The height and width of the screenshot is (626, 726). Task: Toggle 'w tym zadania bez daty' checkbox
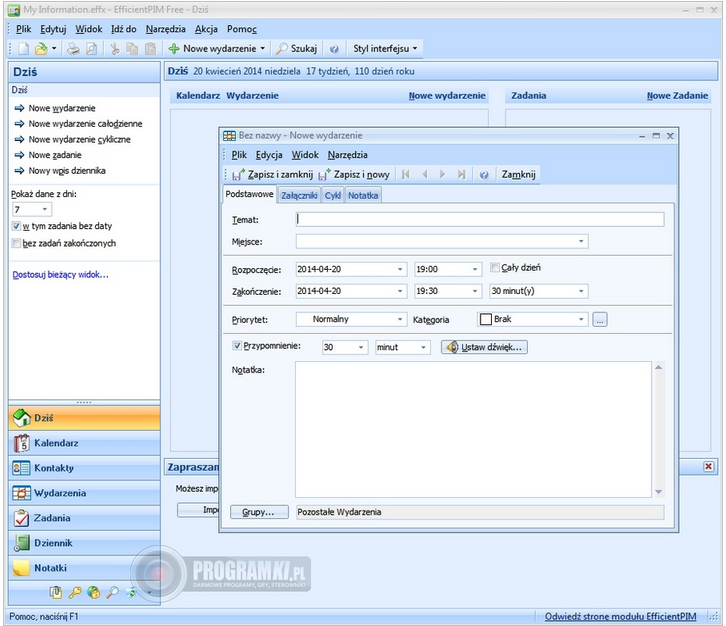[x=16, y=226]
